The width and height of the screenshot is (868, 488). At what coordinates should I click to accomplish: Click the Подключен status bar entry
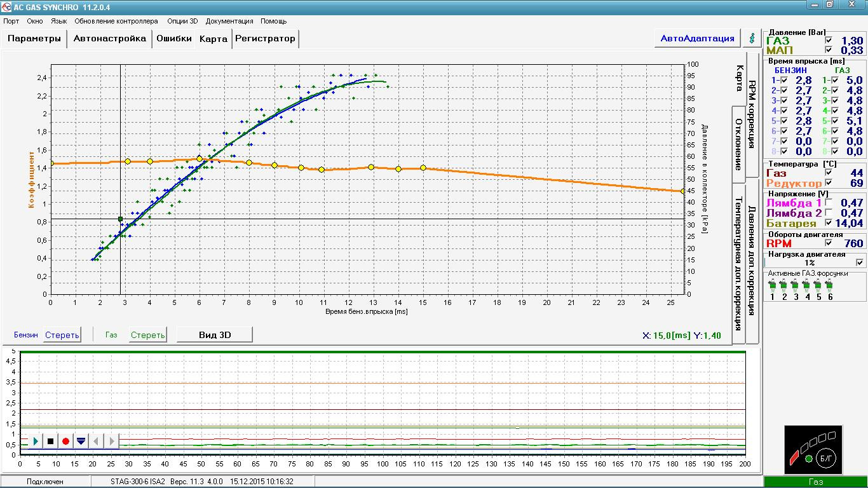click(x=45, y=482)
